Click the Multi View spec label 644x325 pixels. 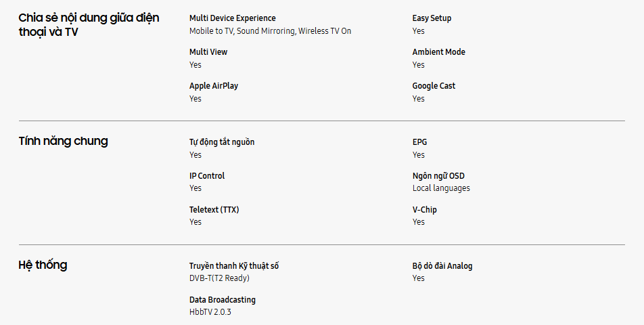[x=208, y=52]
